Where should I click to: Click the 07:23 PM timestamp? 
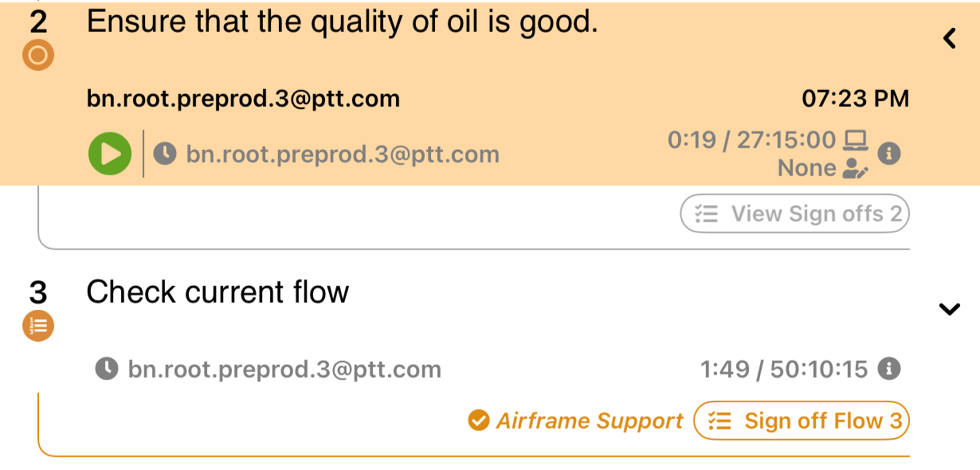point(855,99)
